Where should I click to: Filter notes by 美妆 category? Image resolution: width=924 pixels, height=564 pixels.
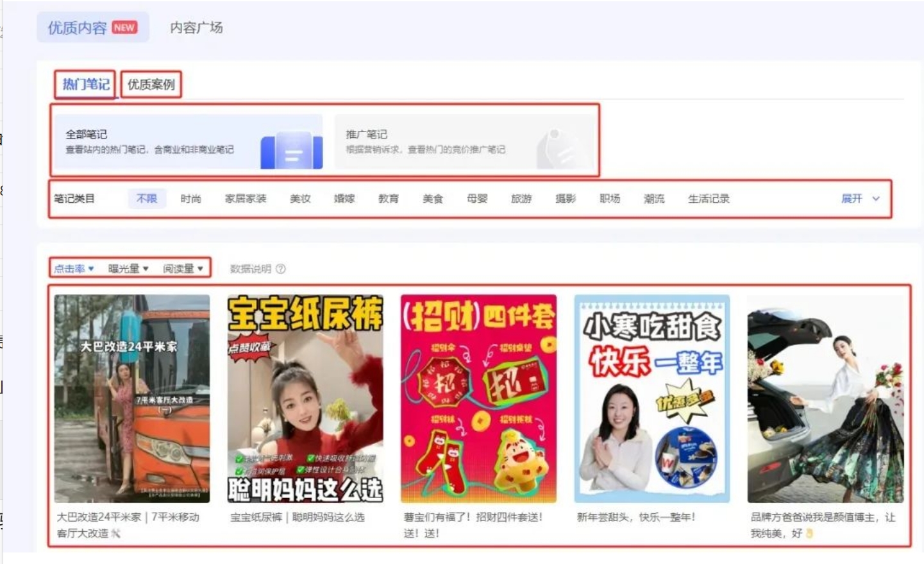point(300,199)
